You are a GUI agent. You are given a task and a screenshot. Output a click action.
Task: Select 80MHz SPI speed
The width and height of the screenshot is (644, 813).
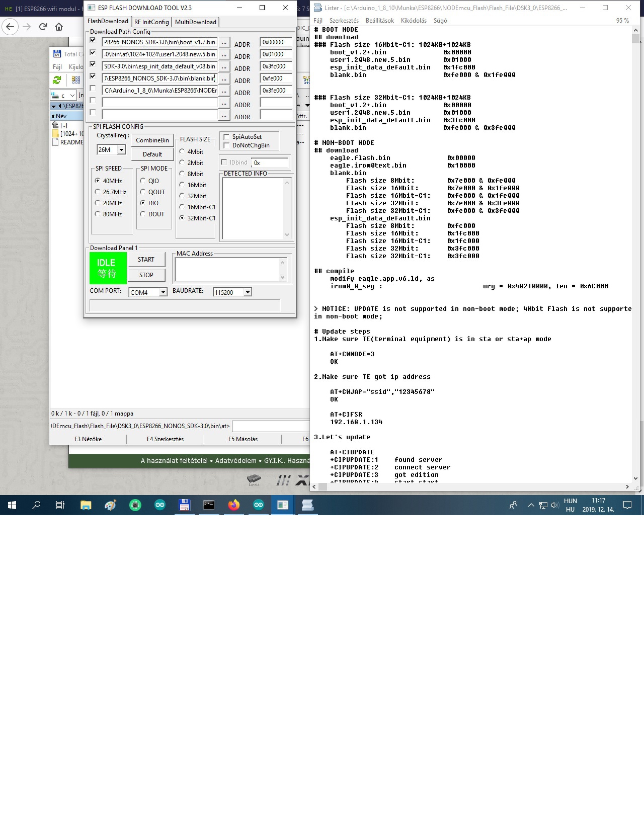(98, 214)
